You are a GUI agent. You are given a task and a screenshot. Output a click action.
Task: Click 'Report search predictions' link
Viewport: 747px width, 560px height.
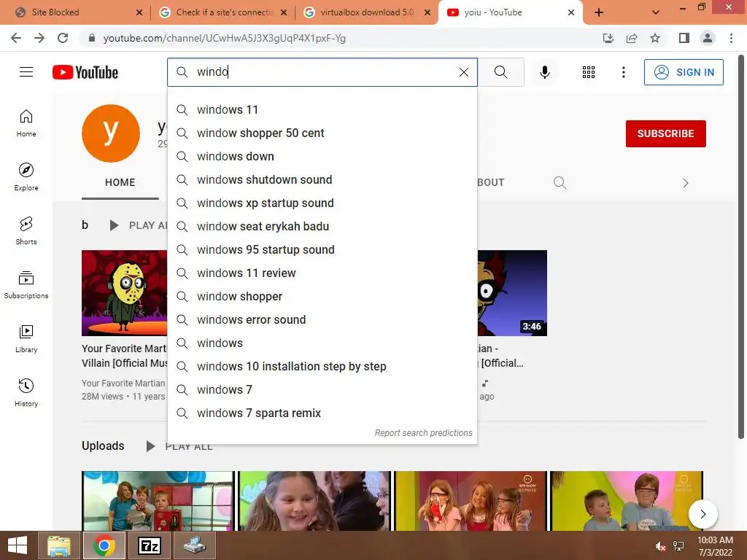(x=423, y=433)
